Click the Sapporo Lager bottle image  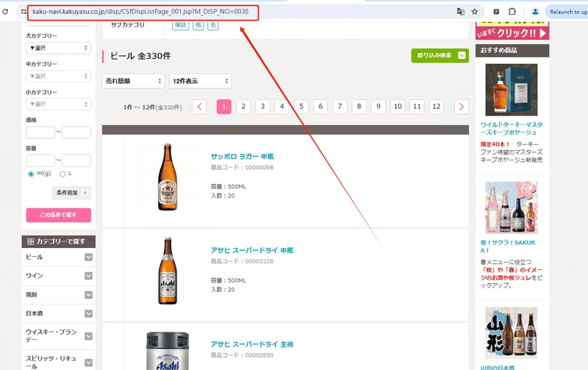(168, 177)
